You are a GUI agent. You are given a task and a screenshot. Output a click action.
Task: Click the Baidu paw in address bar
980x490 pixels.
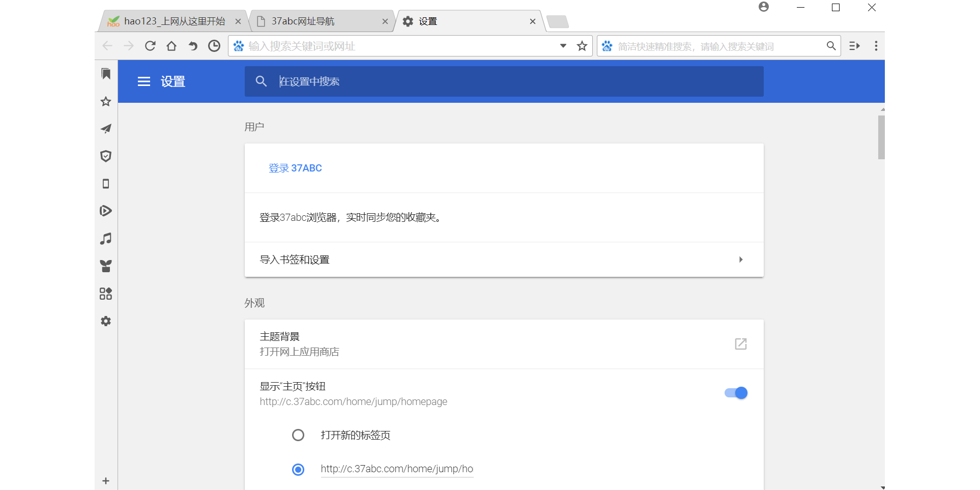point(239,46)
